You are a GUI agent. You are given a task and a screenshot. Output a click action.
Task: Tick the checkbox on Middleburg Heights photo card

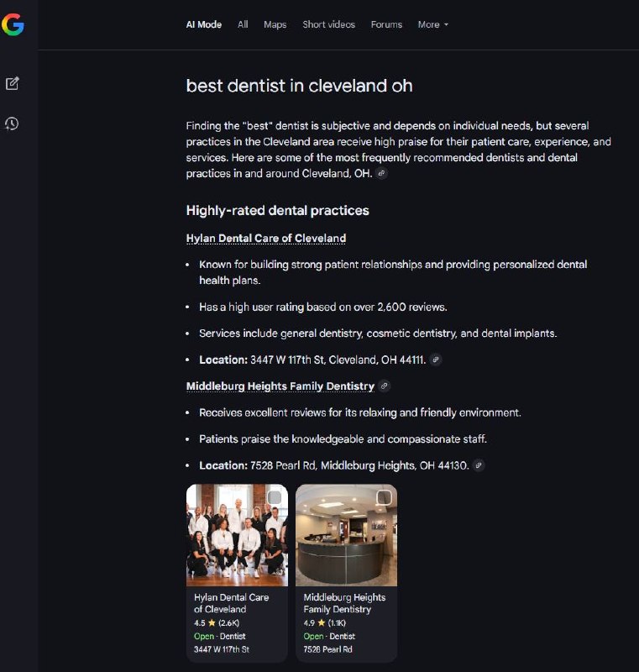384,497
